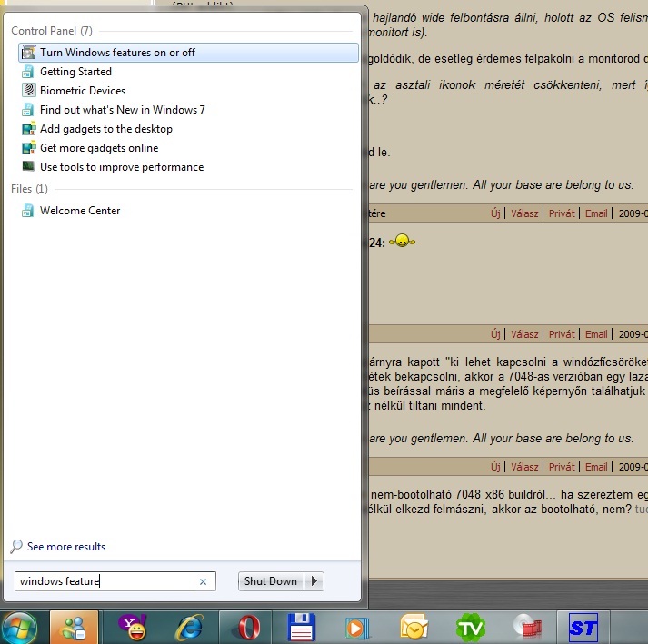648x644 pixels.
Task: Open the disc and film taskbar icon
Action: (527, 628)
